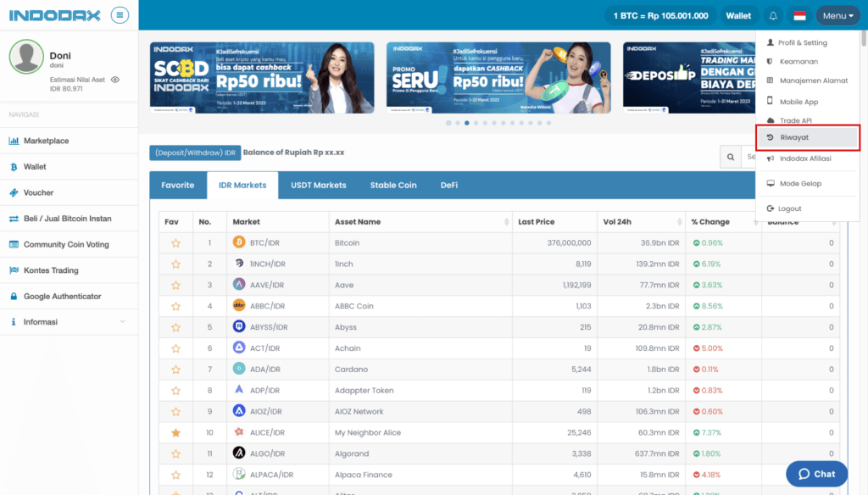Favorite AAVE/IDR with its star
The height and width of the screenshot is (495, 868).
click(x=175, y=285)
